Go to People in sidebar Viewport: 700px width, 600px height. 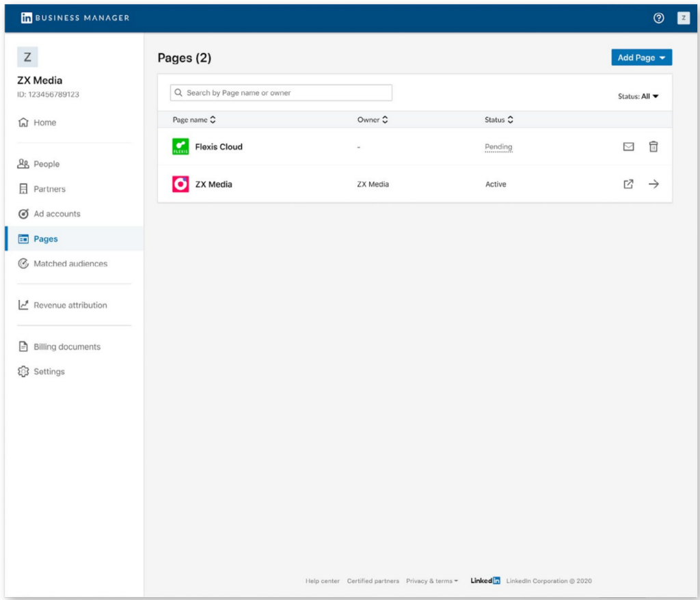click(x=46, y=164)
